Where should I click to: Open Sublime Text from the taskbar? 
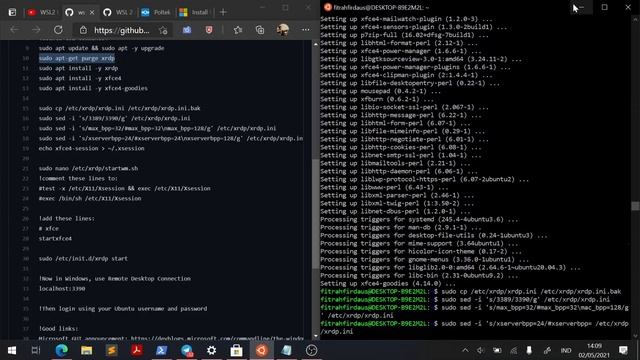click(111, 350)
